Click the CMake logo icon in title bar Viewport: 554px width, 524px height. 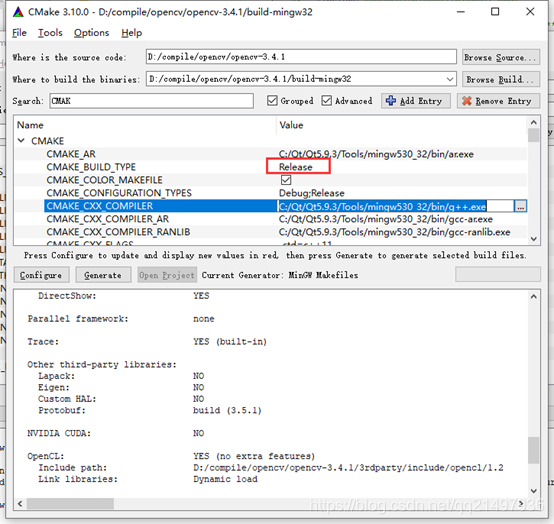click(18, 12)
